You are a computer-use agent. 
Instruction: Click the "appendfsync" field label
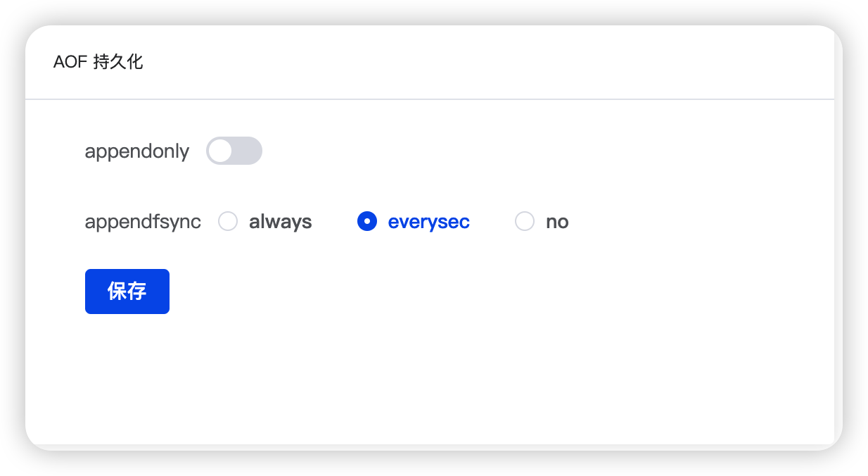(x=143, y=222)
